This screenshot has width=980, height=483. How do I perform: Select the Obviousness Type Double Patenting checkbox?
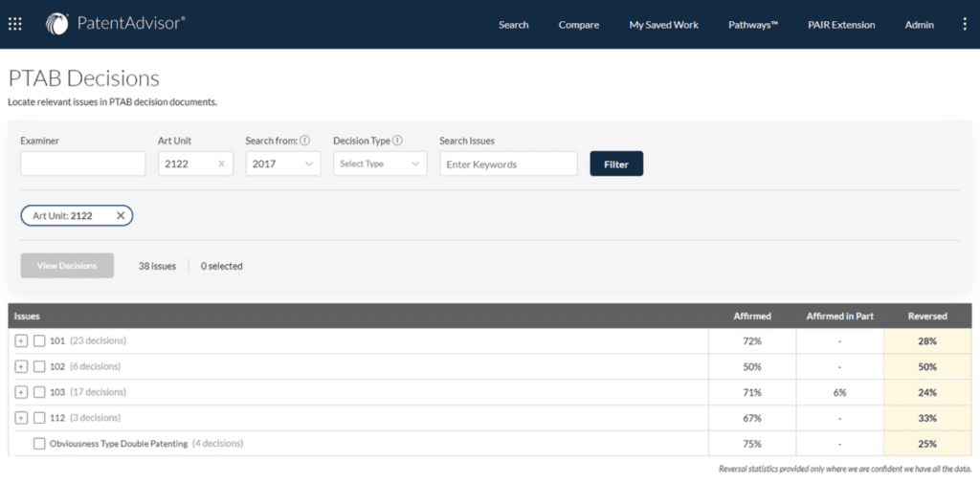39,444
